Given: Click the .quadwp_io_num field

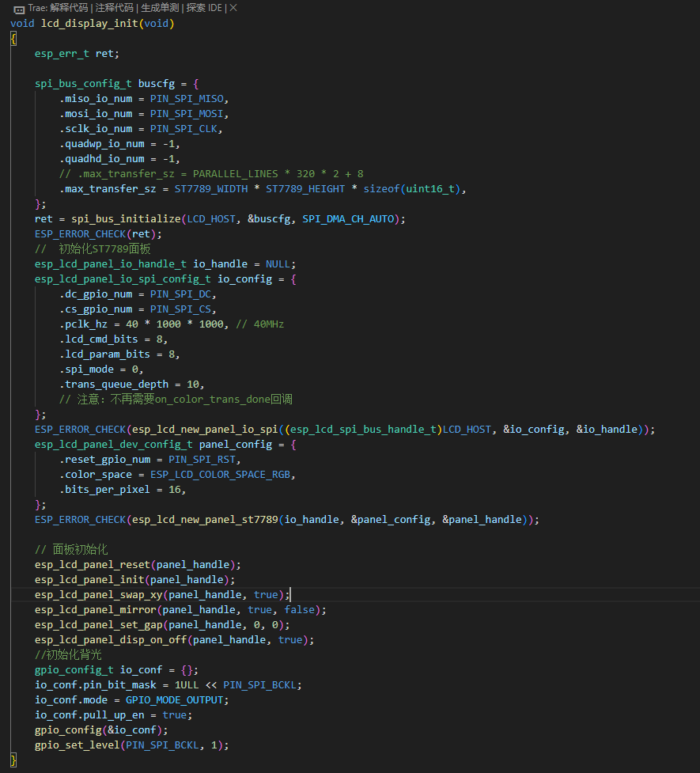Looking at the screenshot, I should click(x=101, y=144).
